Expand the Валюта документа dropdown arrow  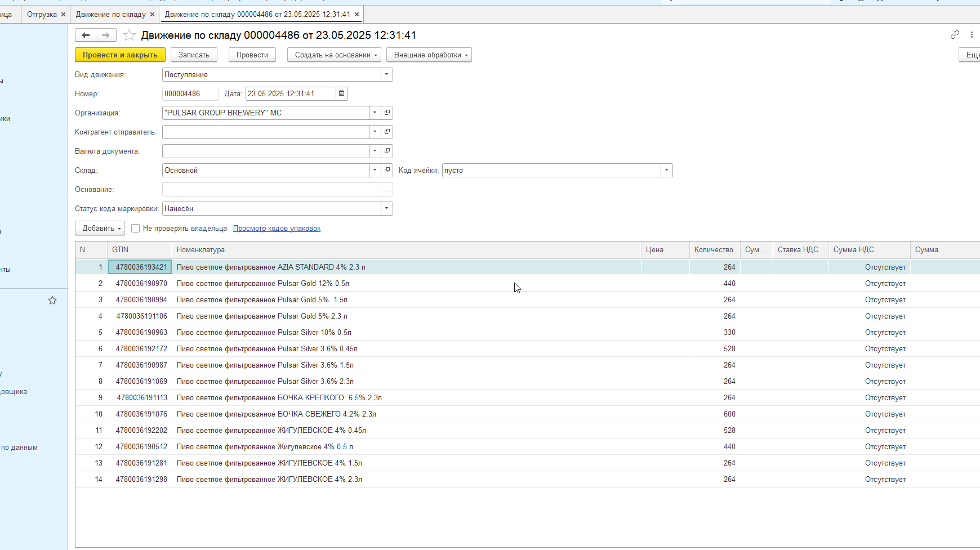coord(375,151)
